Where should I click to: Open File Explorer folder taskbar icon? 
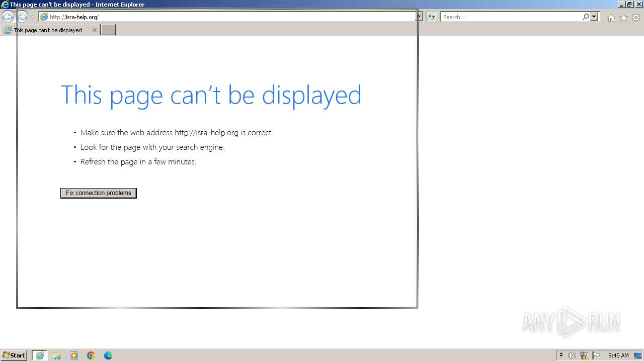click(57, 355)
